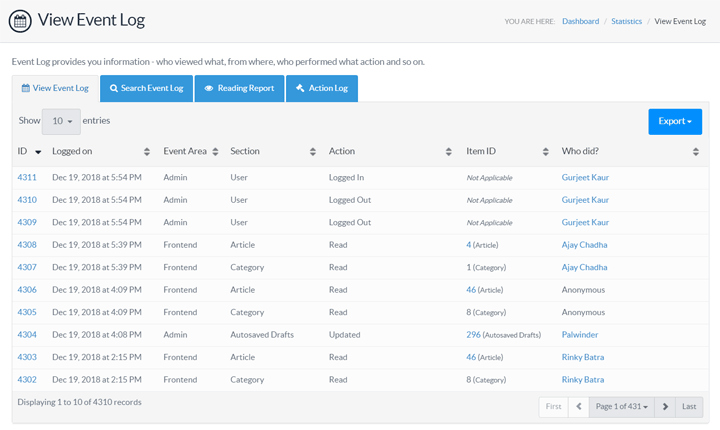Navigate to Dashboard breadcrumb link

[x=580, y=21]
